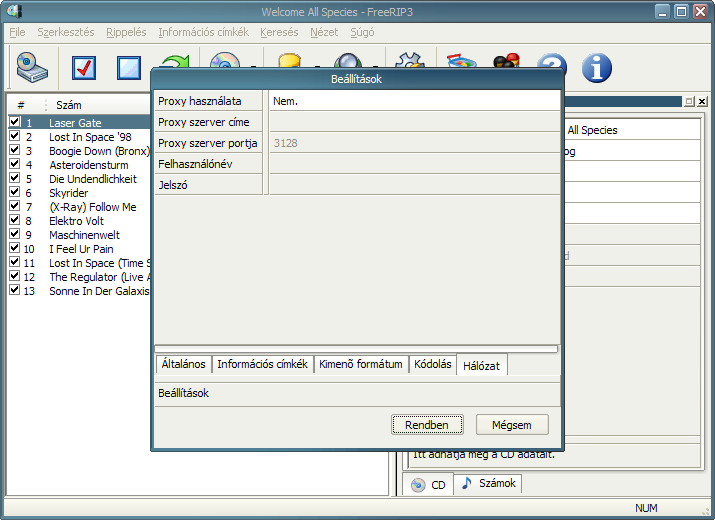
Task: Uncheck track 7 (X-Ray) Follow Me
Action: (x=15, y=206)
